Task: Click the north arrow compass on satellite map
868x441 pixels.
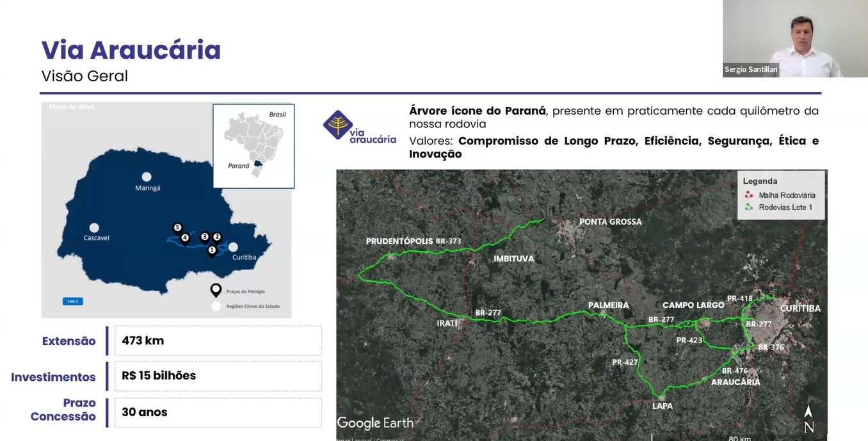Action: [808, 419]
